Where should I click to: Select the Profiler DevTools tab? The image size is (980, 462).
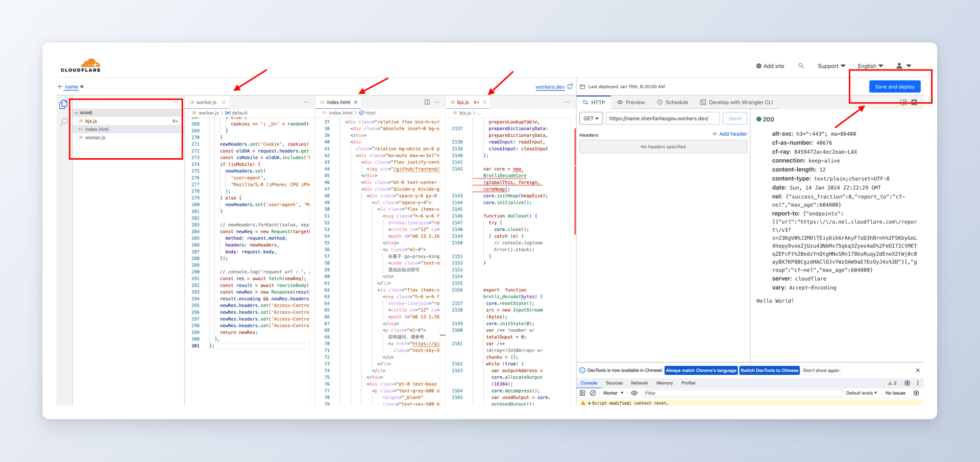tap(689, 383)
